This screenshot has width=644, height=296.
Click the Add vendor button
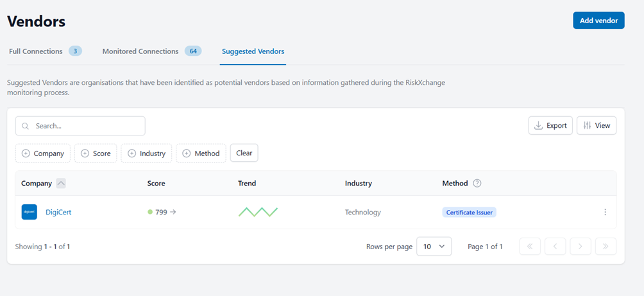598,21
